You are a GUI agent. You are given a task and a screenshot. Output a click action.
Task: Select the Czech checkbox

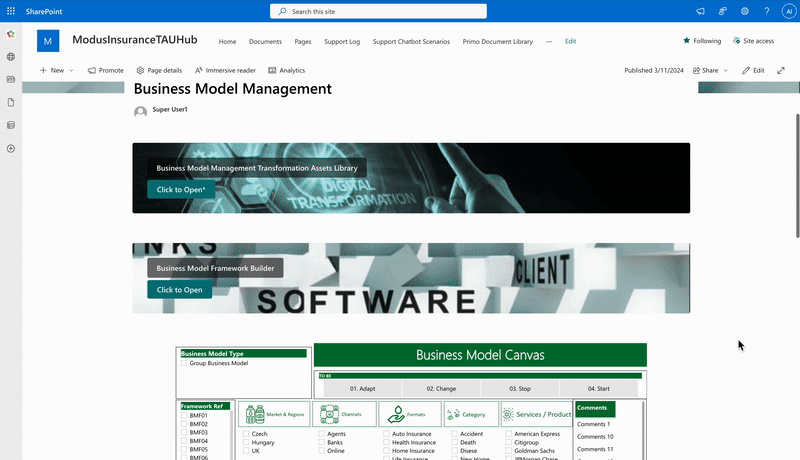pyautogui.click(x=246, y=434)
